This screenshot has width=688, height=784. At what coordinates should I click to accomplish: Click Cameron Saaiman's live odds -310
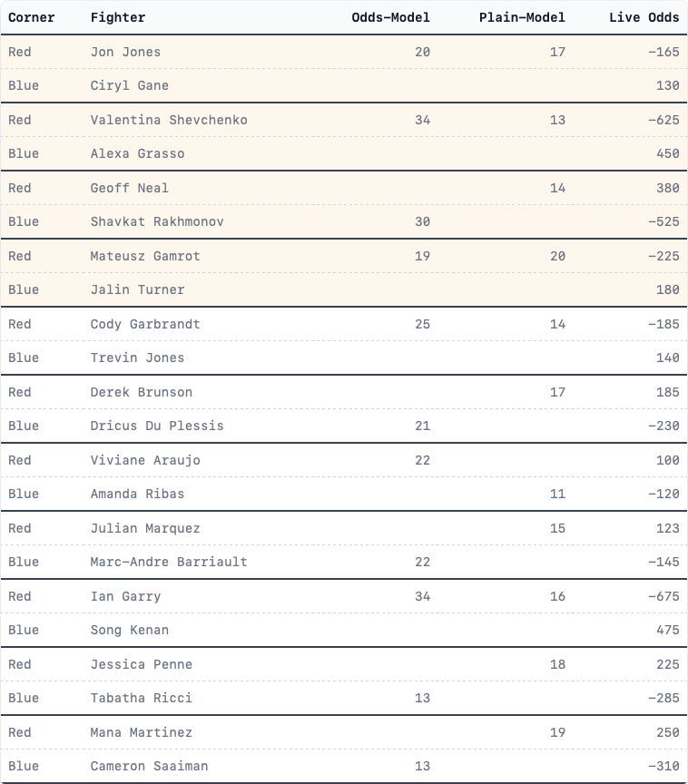[663, 766]
